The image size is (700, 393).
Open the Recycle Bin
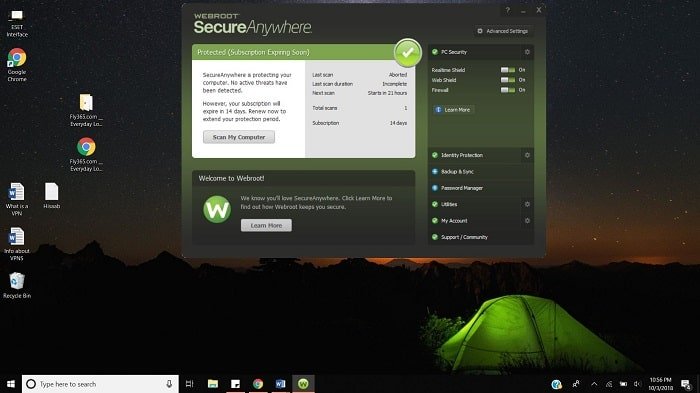tap(17, 285)
